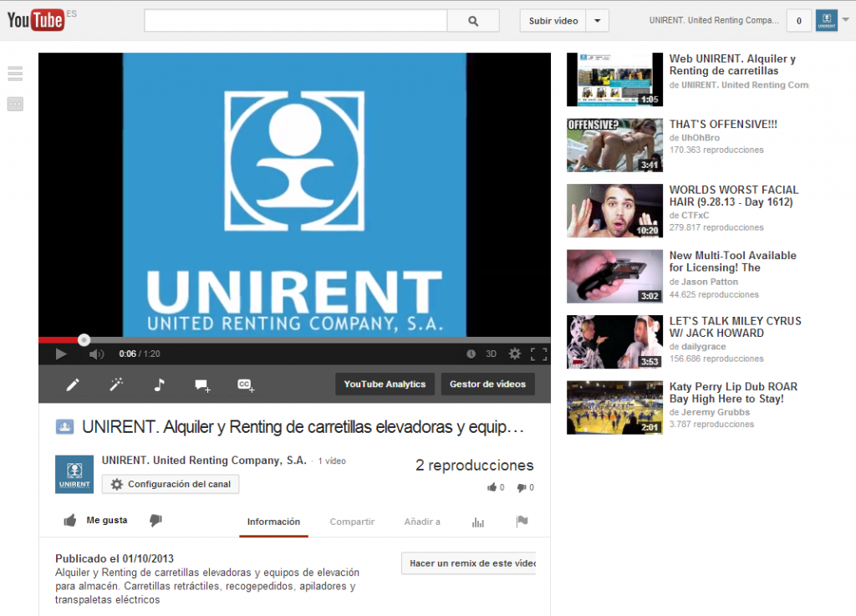This screenshot has width=856, height=616.
Task: Open the sidebar guide menu icon
Action: point(15,73)
